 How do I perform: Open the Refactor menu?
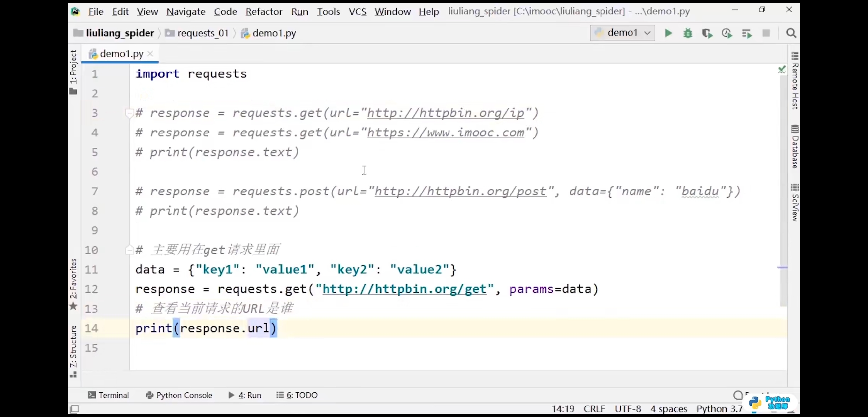pyautogui.click(x=264, y=12)
